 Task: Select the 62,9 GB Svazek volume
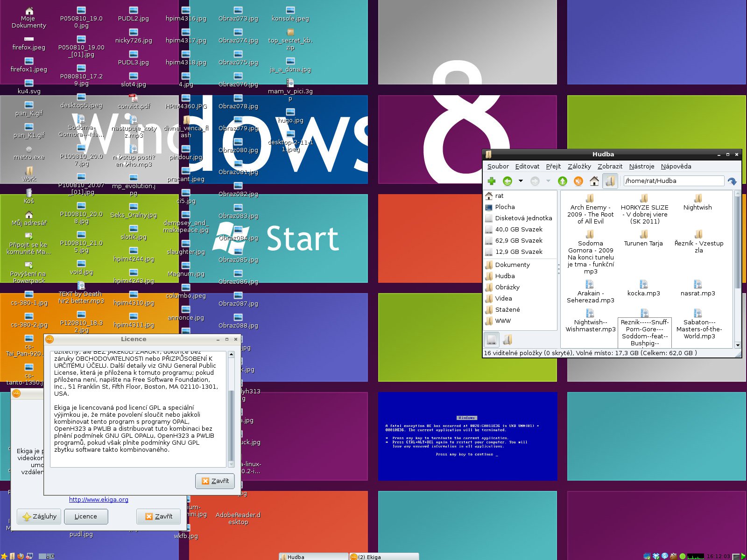coord(521,241)
